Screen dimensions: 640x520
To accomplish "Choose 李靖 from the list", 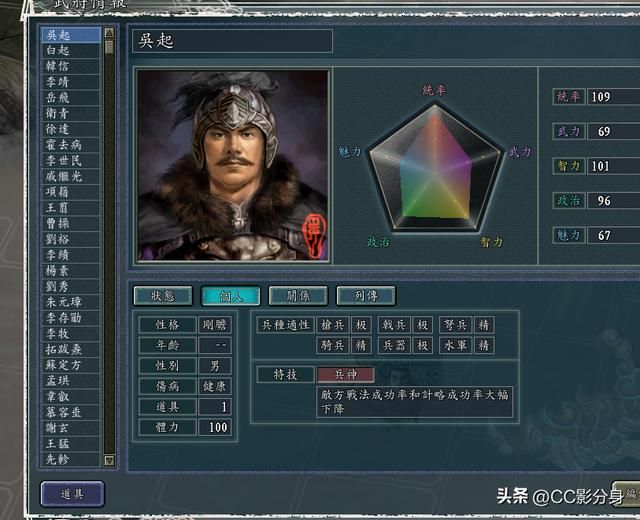I will click(71, 82).
